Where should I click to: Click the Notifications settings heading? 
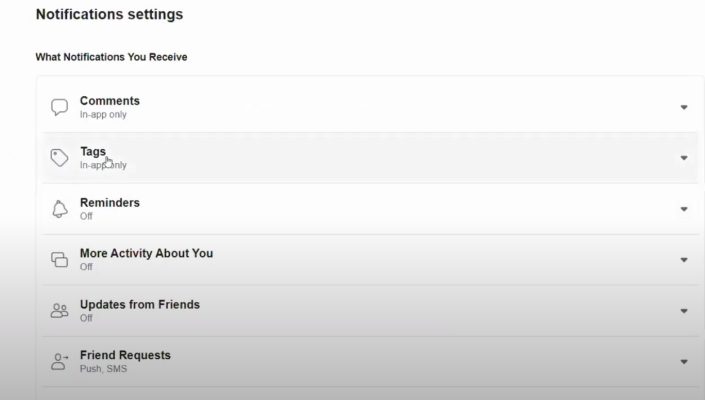click(109, 14)
